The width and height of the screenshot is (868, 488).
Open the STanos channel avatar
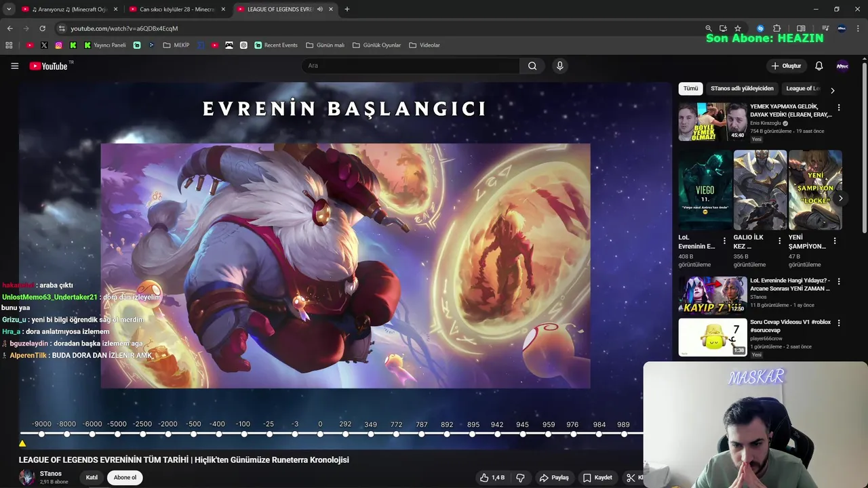coord(27,477)
